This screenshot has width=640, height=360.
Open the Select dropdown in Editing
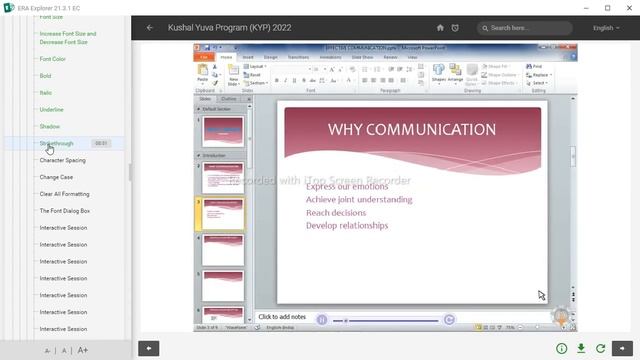537,83
